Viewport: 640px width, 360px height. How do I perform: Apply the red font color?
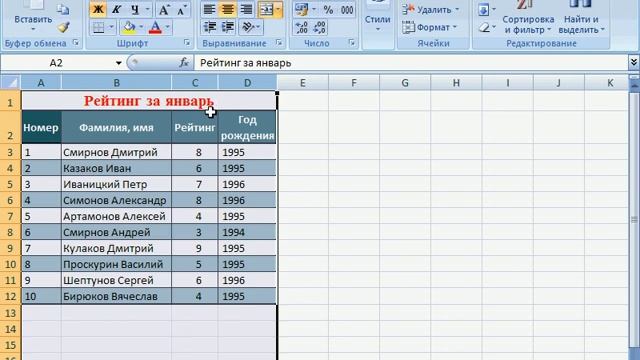point(156,27)
